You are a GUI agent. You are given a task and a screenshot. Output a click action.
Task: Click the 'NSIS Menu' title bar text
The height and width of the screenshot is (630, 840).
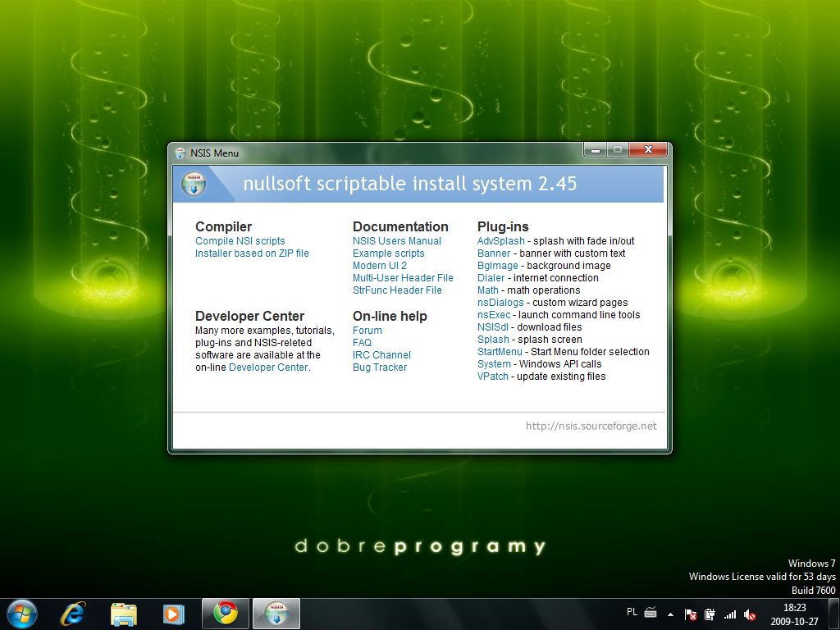pos(214,153)
